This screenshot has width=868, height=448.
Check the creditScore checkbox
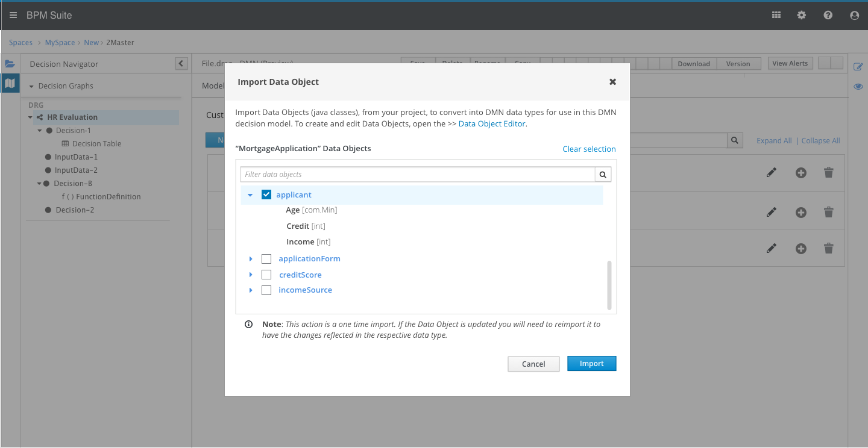266,275
